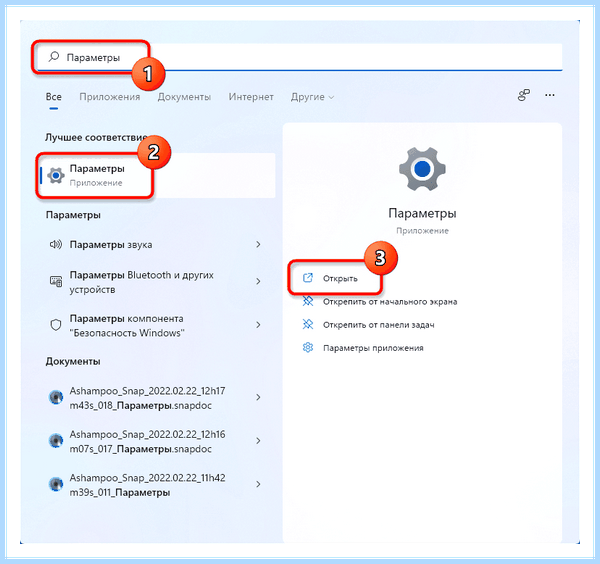Open the 11h42 m39s_011_Параметры document
The height and width of the screenshot is (564, 600).
(x=156, y=485)
